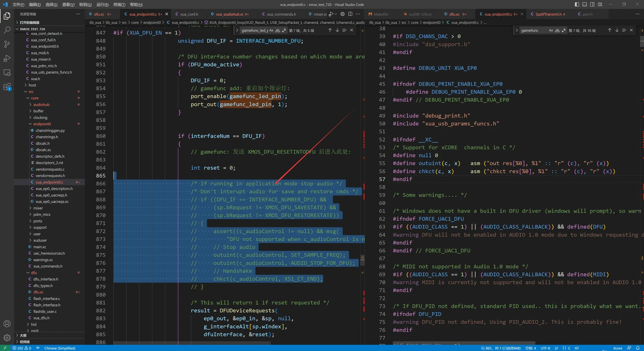644x351 pixels.
Task: Collapse the dfu folder
Action: pyautogui.click(x=34, y=273)
